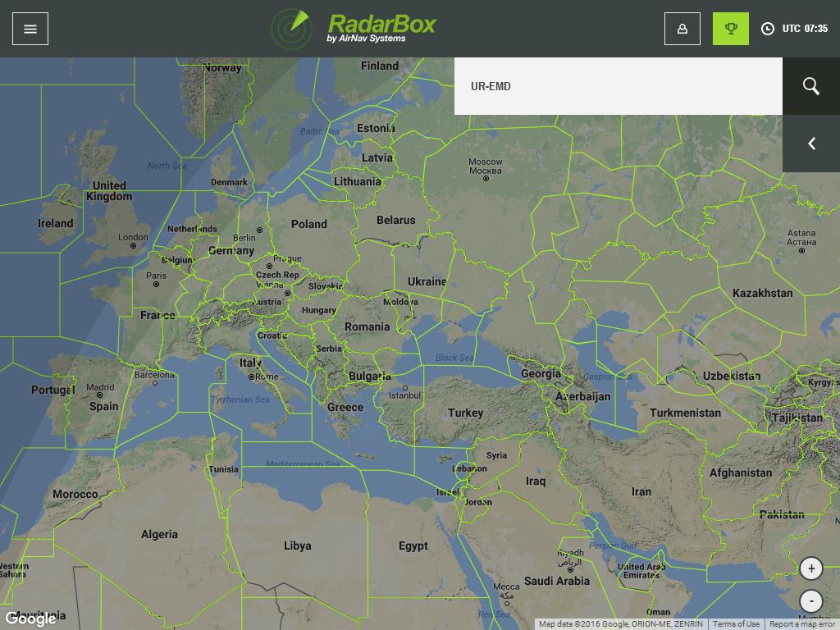Viewport: 840px width, 630px height.
Task: Open the user account profile icon
Action: [x=682, y=29]
